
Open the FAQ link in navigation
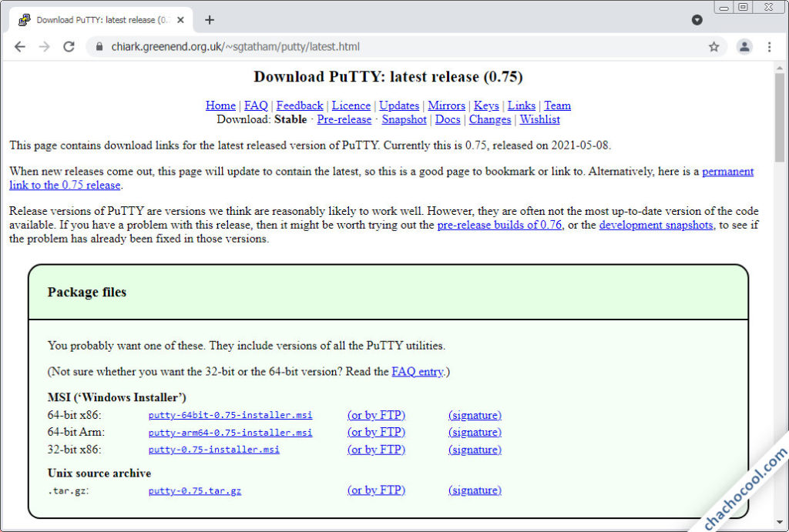click(256, 105)
